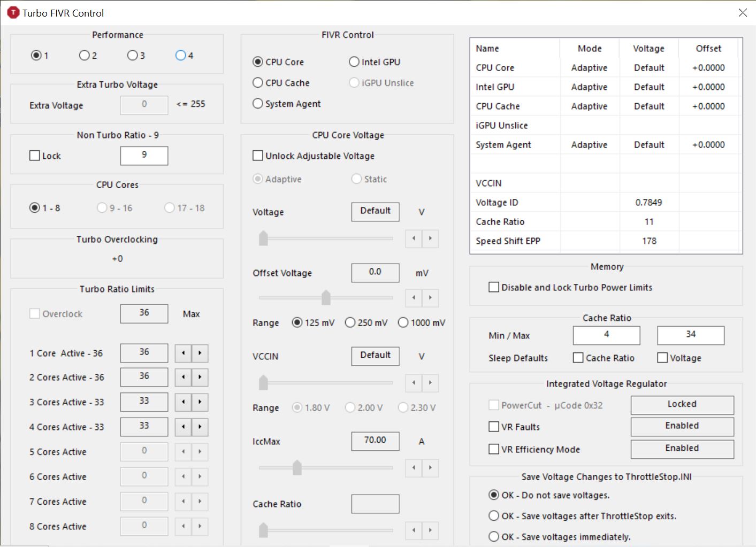Click 1 Core Active ratio field
The width and height of the screenshot is (756, 547).
coord(144,353)
